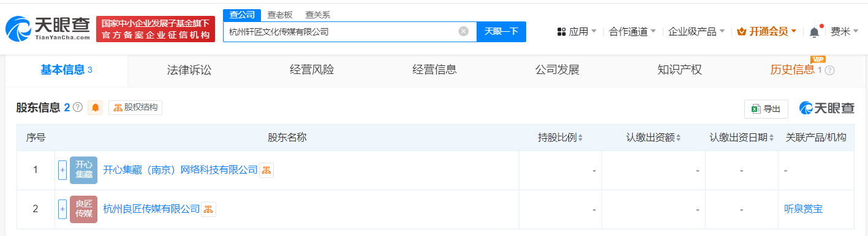Open the 费米 user account dropdown
The width and height of the screenshot is (868, 236).
[844, 32]
